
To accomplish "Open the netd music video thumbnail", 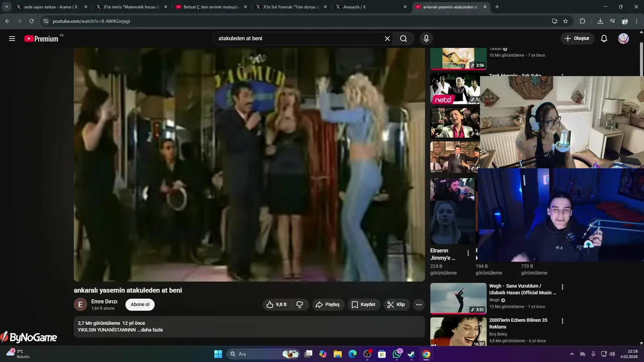I will tap(455, 88).
